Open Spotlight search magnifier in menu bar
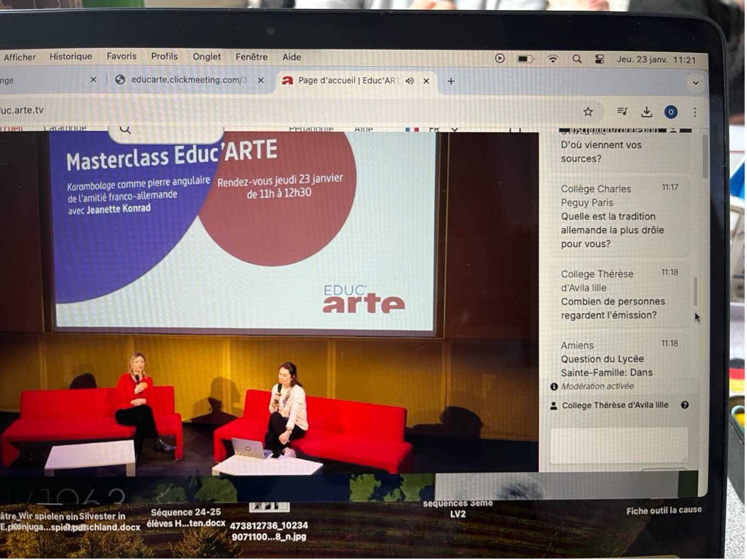The image size is (747, 560). [577, 59]
